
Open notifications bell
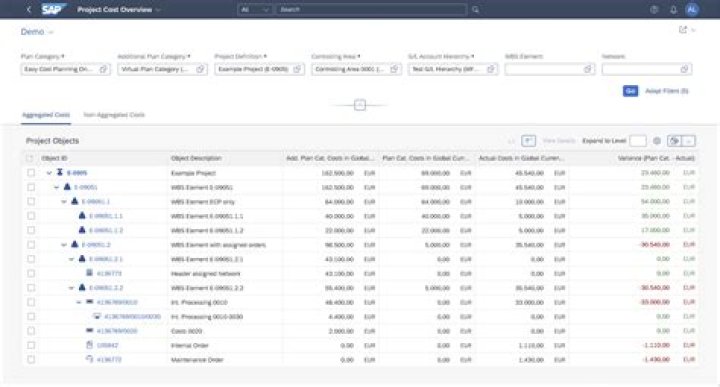673,9
